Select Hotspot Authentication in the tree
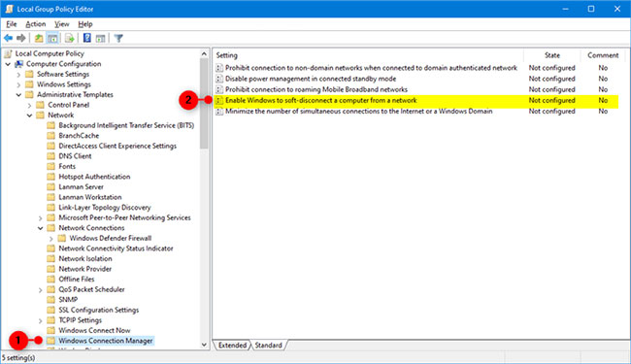This screenshot has height=364, width=631. coord(94,177)
